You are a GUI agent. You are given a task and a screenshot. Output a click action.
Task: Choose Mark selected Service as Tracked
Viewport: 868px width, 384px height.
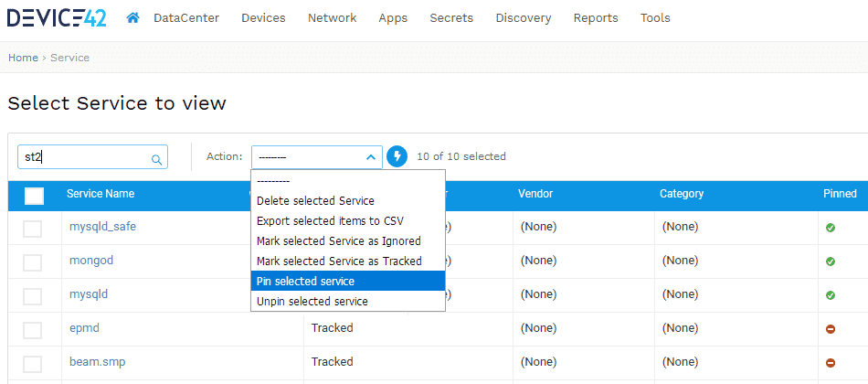(348, 261)
